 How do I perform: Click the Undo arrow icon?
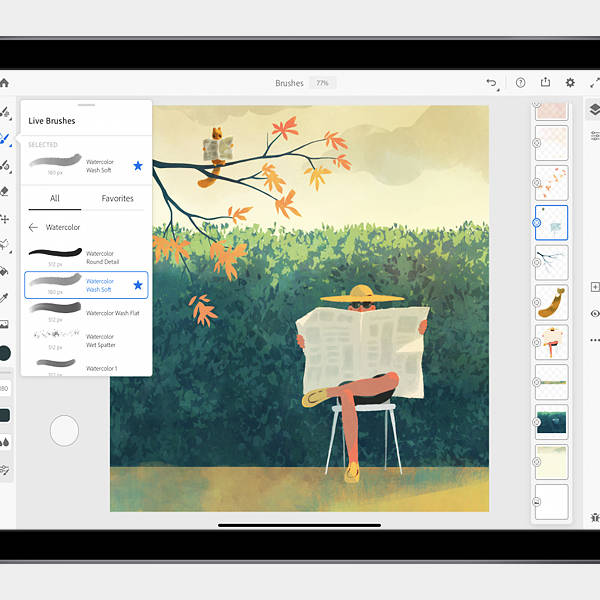(x=491, y=83)
